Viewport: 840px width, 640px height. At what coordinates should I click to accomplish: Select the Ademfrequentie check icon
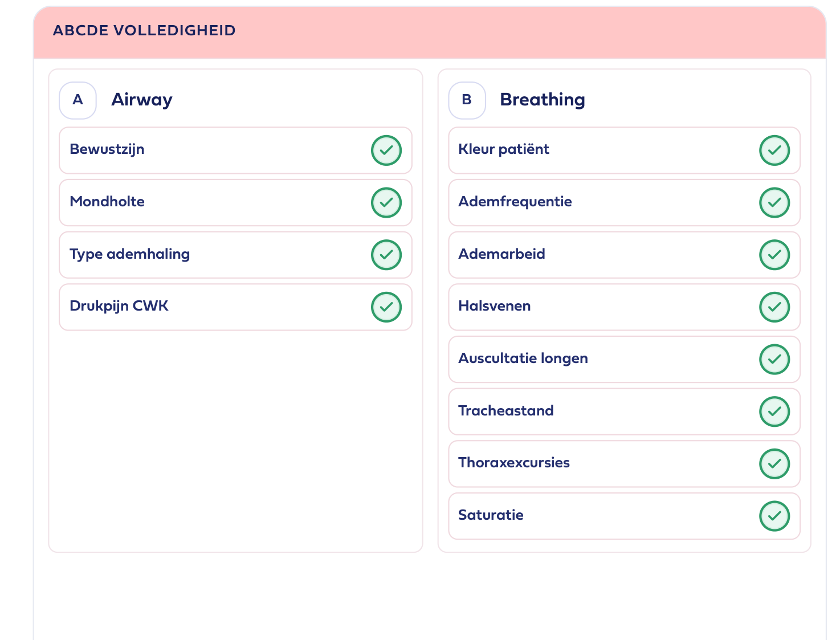[x=774, y=203]
